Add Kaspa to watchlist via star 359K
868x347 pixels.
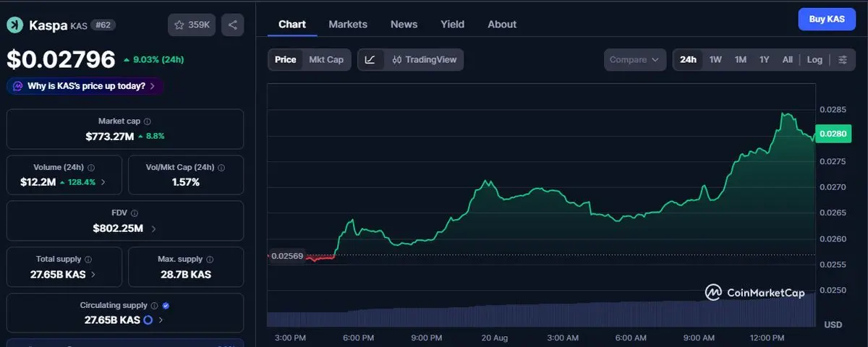click(x=192, y=25)
